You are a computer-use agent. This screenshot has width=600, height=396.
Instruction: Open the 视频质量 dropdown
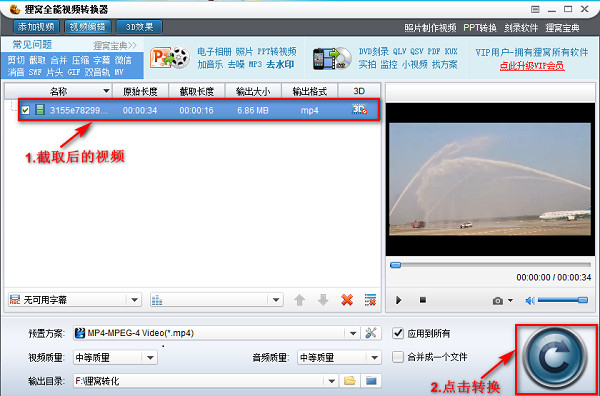(x=150, y=358)
